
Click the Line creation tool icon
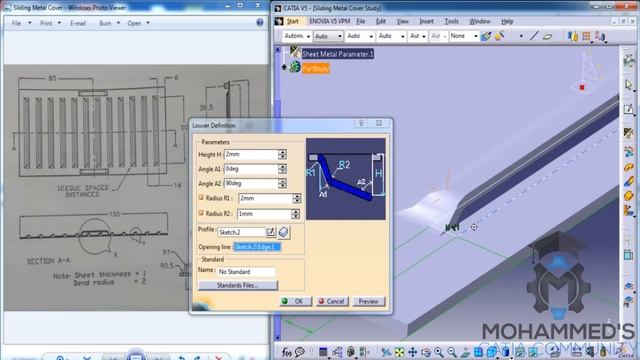click(534, 36)
